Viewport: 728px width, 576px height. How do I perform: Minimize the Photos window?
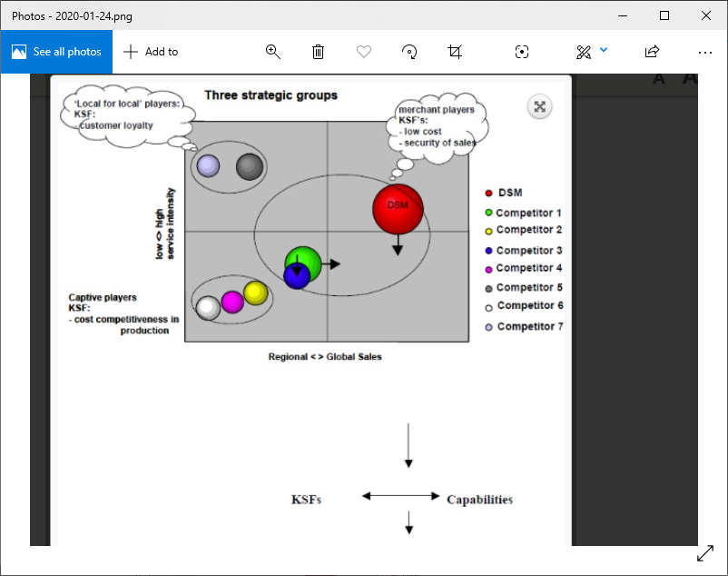click(623, 15)
